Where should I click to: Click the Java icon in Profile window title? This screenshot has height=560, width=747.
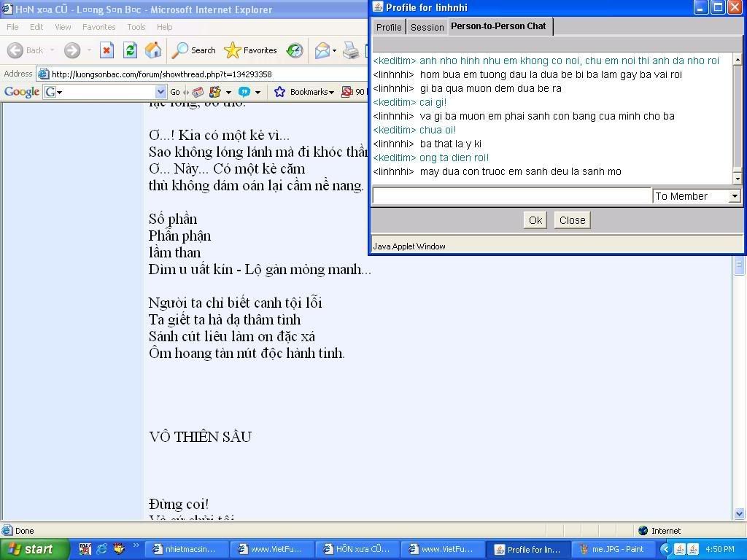[x=378, y=7]
